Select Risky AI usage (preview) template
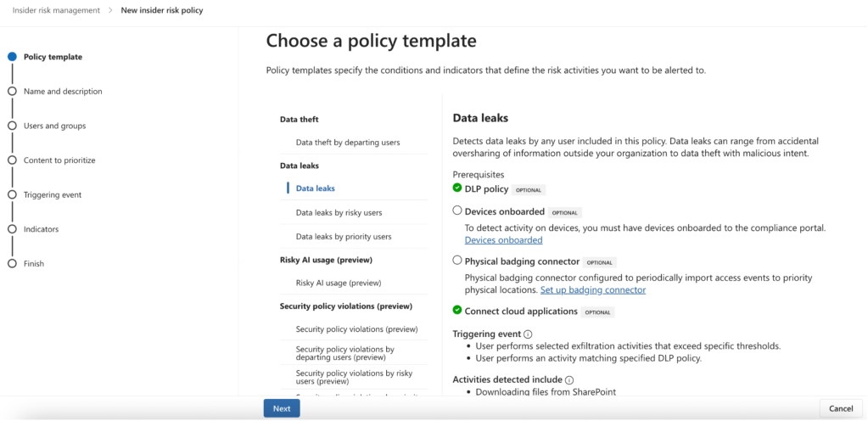Image resolution: width=868 pixels, height=421 pixels. [339, 283]
